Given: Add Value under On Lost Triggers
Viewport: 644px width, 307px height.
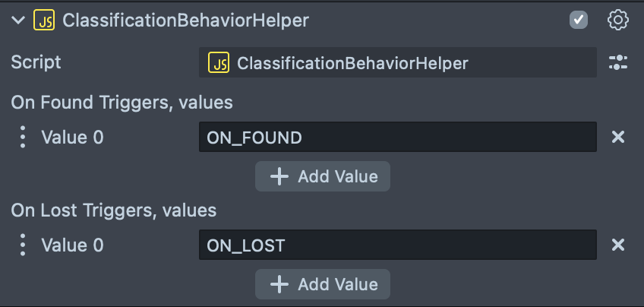Looking at the screenshot, I should click(x=323, y=284).
